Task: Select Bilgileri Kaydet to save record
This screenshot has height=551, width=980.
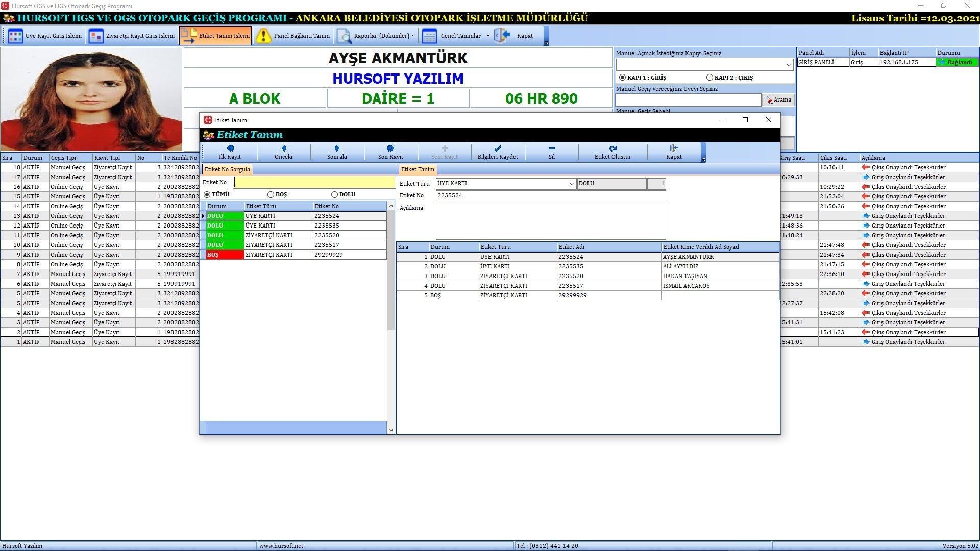Action: click(497, 152)
